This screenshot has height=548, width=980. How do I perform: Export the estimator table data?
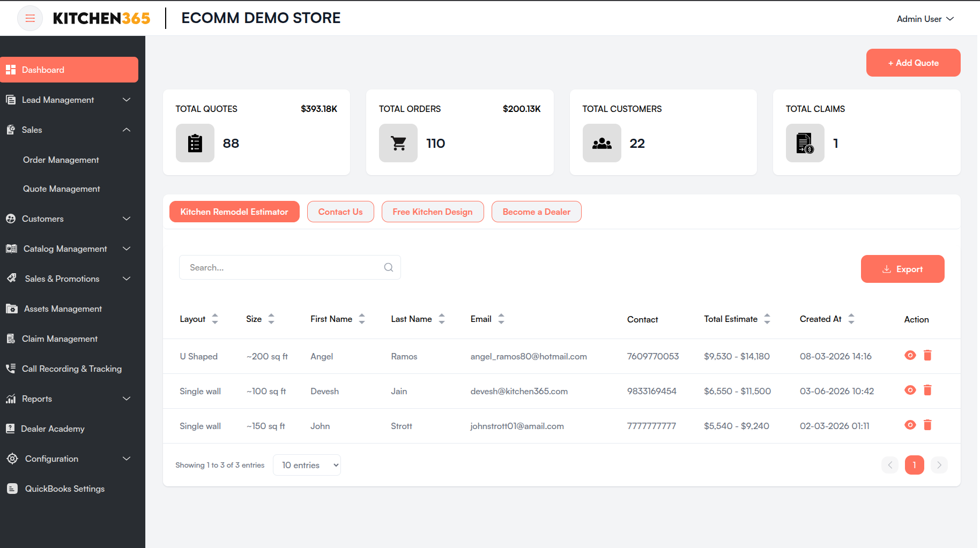point(903,269)
